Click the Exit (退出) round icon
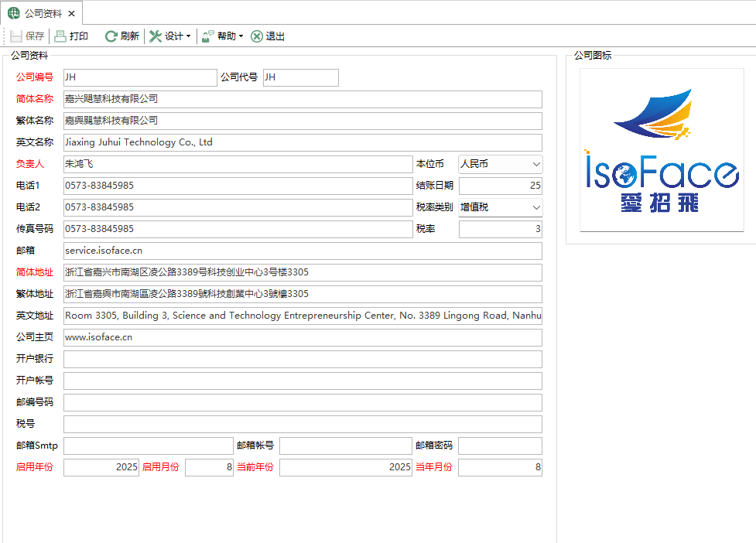This screenshot has height=543, width=756. [255, 36]
